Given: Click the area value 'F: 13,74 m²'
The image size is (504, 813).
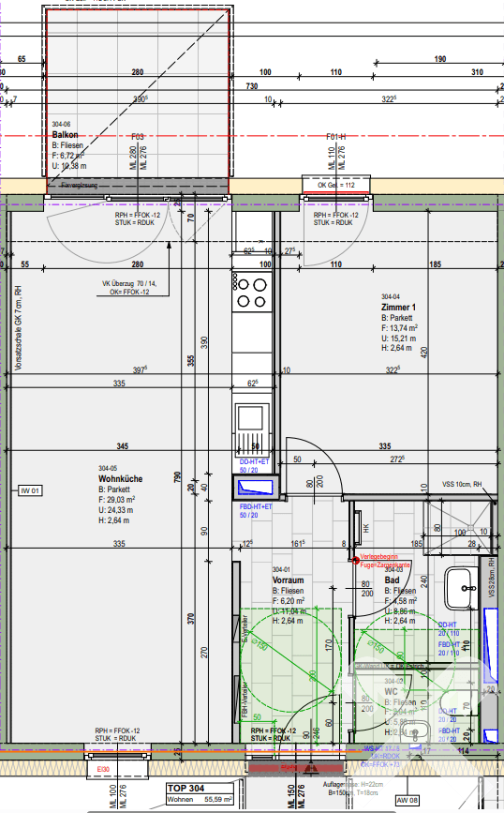Looking at the screenshot, I should coord(399,328).
